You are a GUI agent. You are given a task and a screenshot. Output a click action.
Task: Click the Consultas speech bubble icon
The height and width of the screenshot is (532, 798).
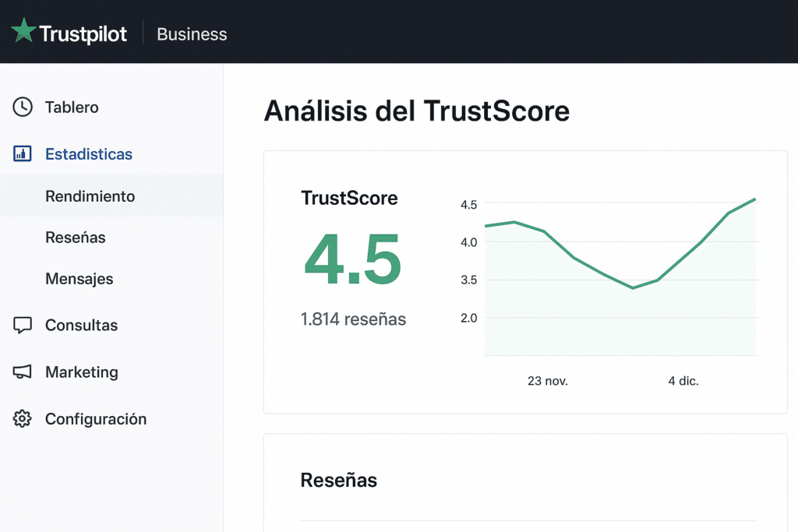[x=19, y=325]
